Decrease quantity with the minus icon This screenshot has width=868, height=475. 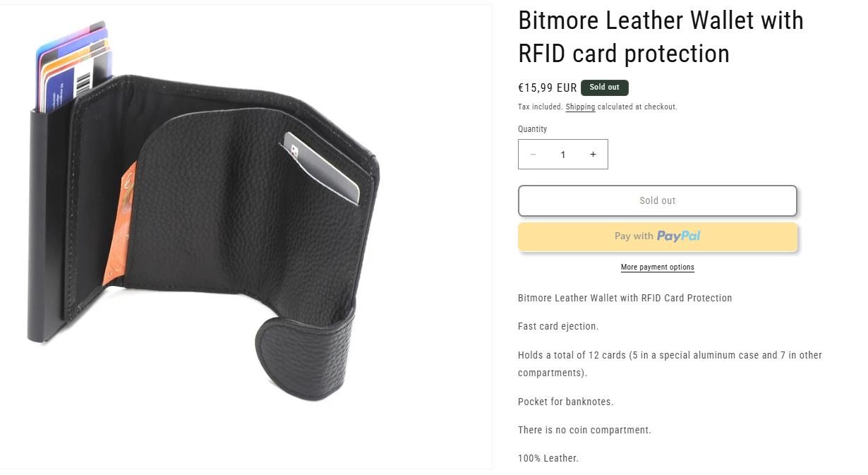533,155
